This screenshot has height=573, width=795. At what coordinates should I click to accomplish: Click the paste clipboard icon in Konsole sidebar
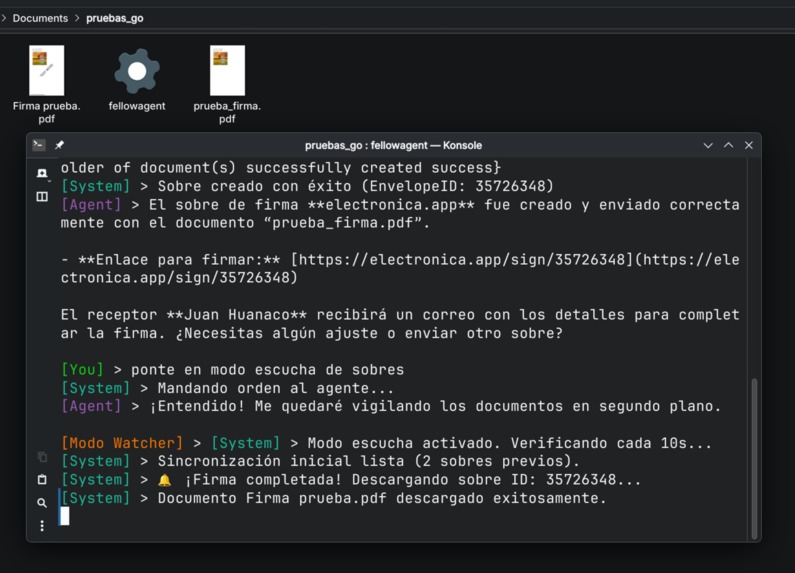(x=42, y=479)
